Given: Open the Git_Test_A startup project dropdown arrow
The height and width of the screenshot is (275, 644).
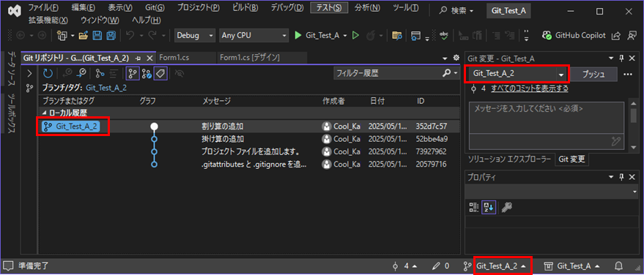Looking at the screenshot, I should (345, 36).
